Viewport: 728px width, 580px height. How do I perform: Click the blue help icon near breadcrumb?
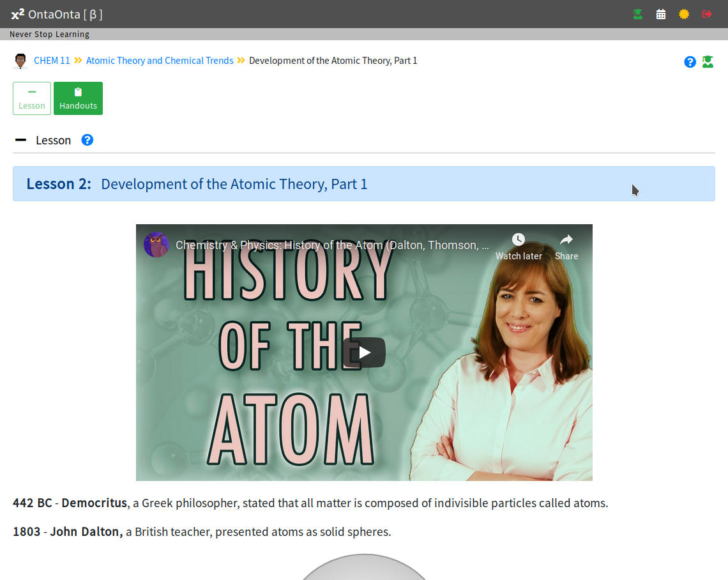[x=690, y=62]
